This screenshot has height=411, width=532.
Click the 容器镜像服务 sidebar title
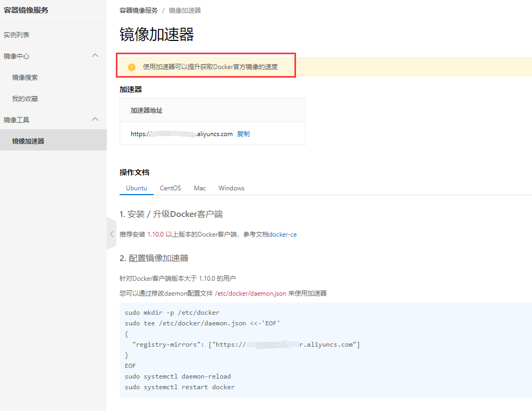tap(26, 10)
